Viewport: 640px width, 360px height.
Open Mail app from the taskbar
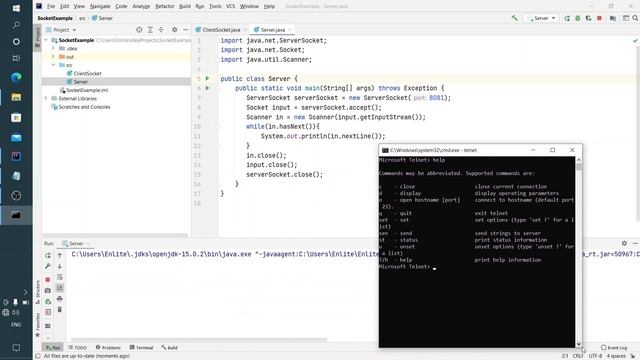pos(16,137)
